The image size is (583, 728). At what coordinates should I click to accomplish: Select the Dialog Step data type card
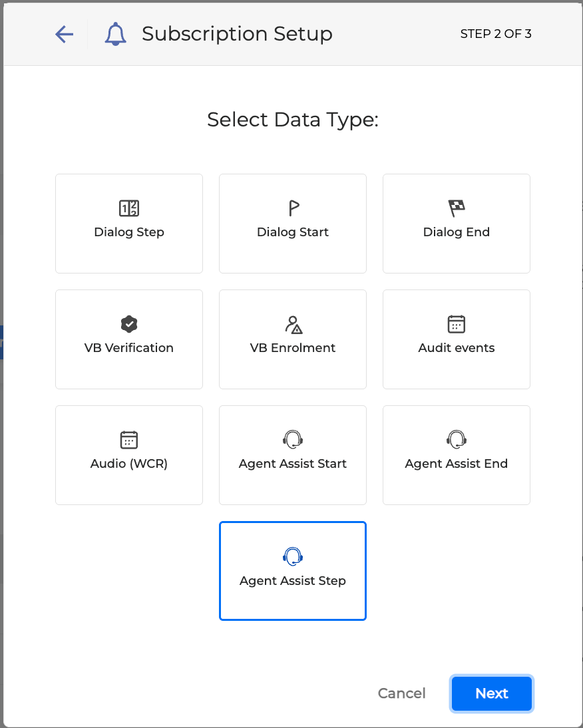coord(129,224)
